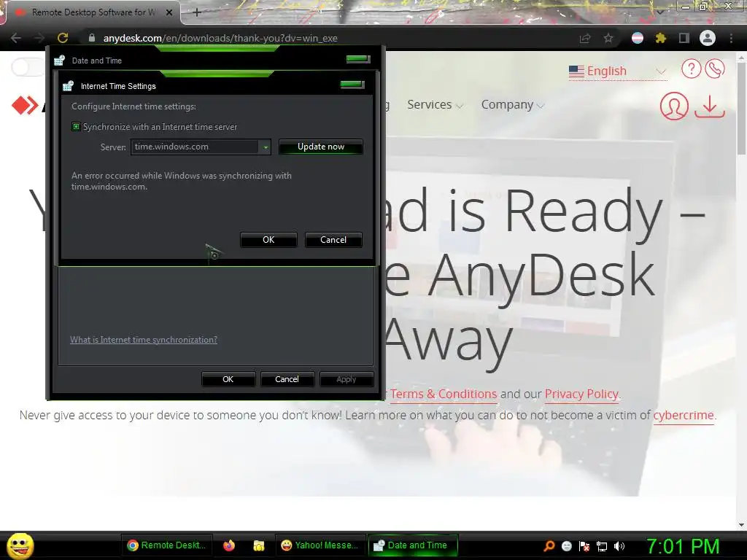Click the tab search chevron
This screenshot has height=560, width=747.
660,12
